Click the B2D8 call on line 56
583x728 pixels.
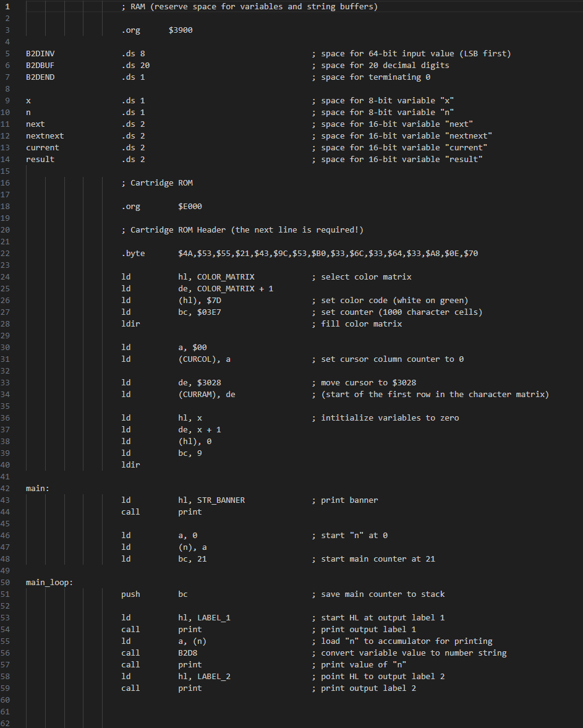pos(189,653)
